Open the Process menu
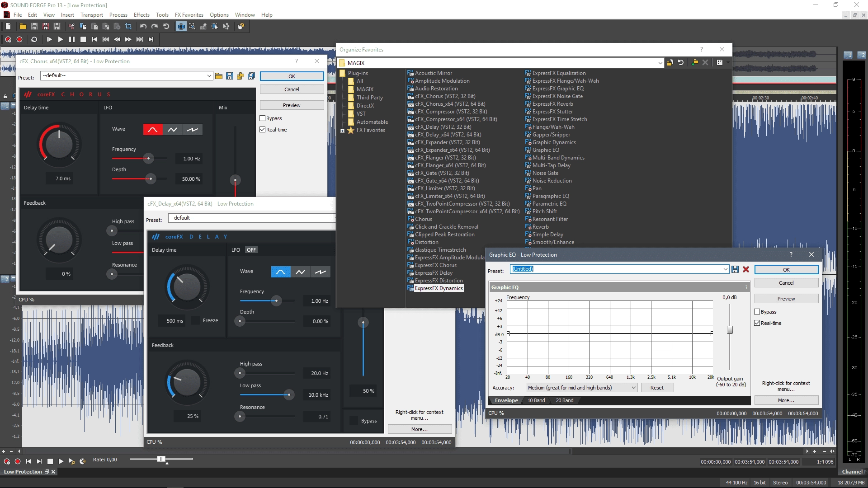Image resolution: width=868 pixels, height=488 pixels. coord(118,15)
